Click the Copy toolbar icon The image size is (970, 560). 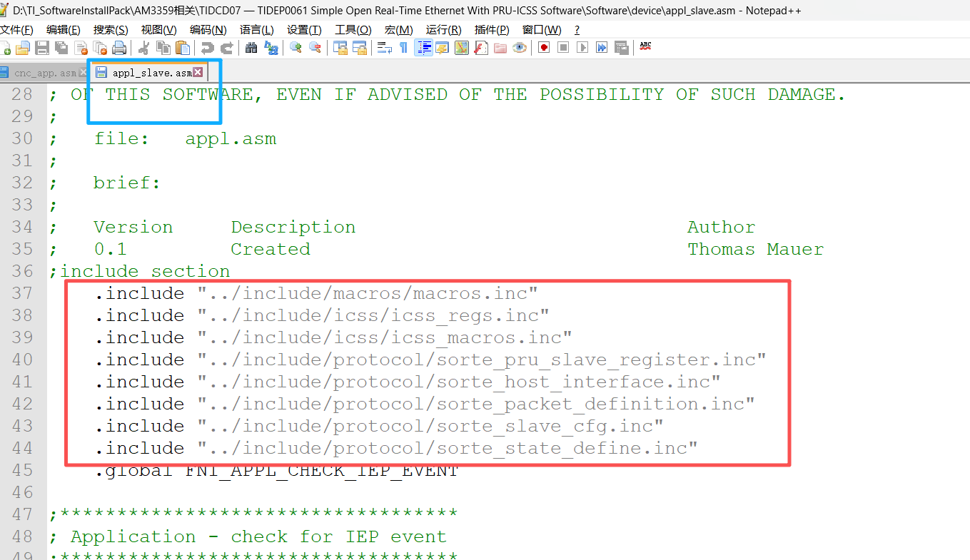point(163,48)
